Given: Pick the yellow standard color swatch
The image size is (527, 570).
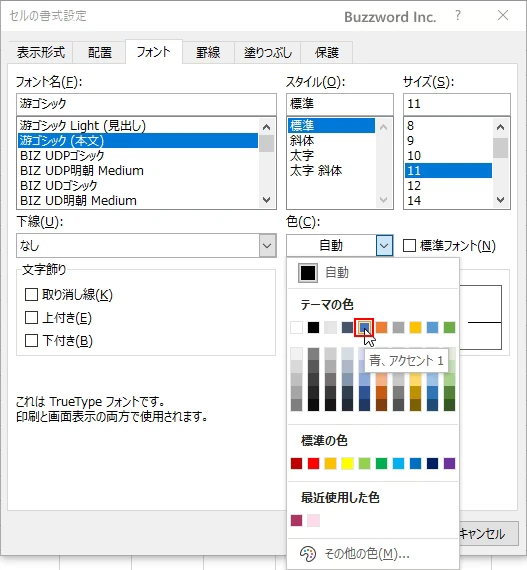Looking at the screenshot, I should coord(347,463).
